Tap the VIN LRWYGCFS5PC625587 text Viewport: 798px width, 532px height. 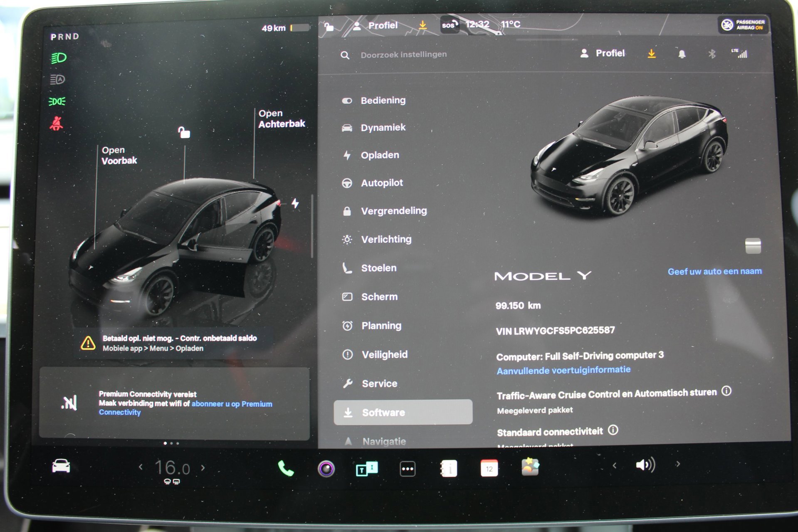[x=555, y=331]
